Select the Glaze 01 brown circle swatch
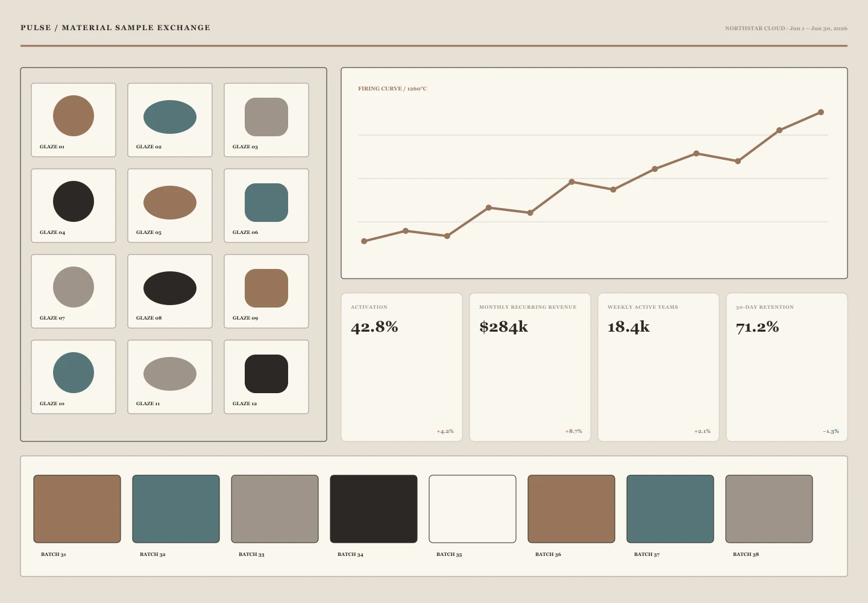The image size is (868, 603). tap(74, 116)
